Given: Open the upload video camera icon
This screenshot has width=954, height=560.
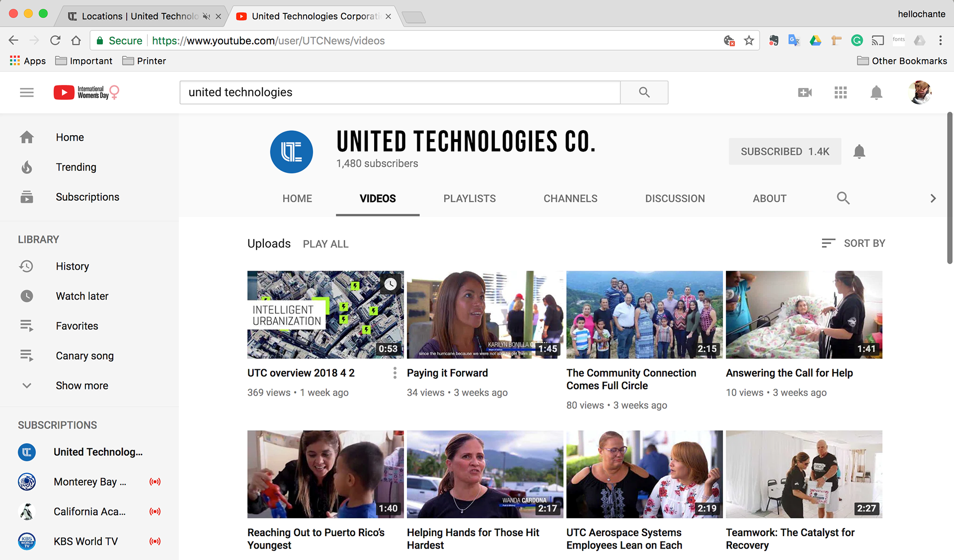Looking at the screenshot, I should click(805, 92).
